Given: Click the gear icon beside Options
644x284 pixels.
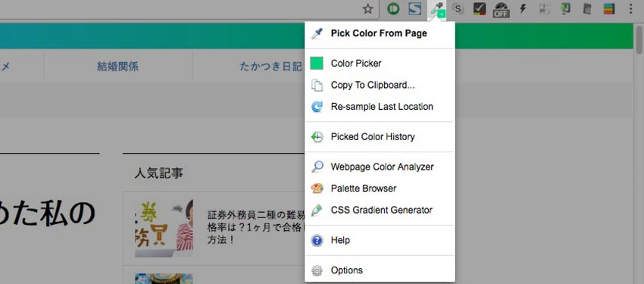Looking at the screenshot, I should [317, 270].
